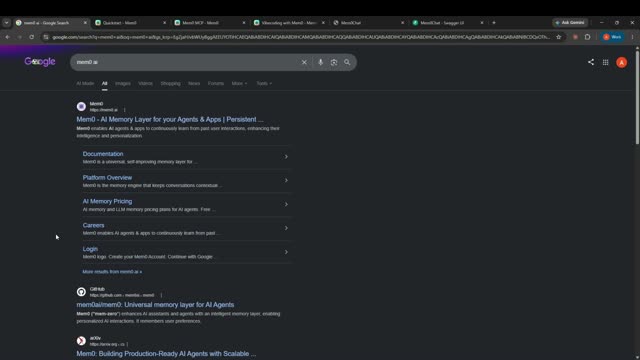The width and height of the screenshot is (640, 360).
Task: Expand Careers sitelink chevron
Action: point(286,228)
